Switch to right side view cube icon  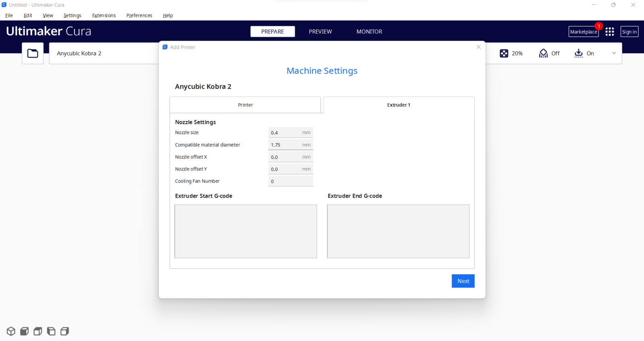tap(64, 331)
